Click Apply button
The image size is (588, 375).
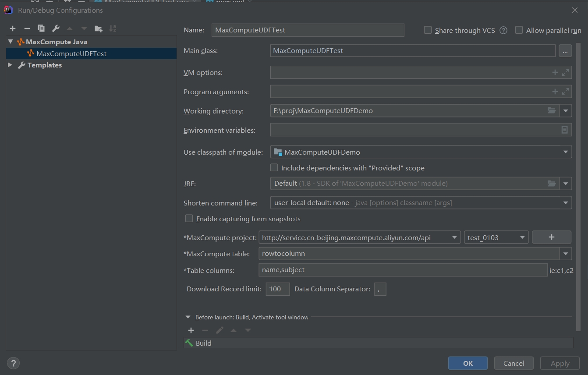tap(560, 363)
